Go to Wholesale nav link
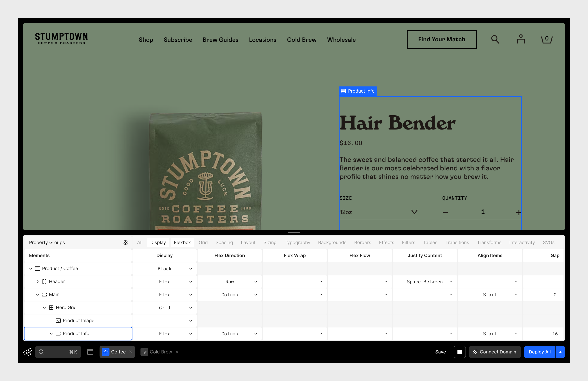This screenshot has height=381, width=588. point(341,40)
